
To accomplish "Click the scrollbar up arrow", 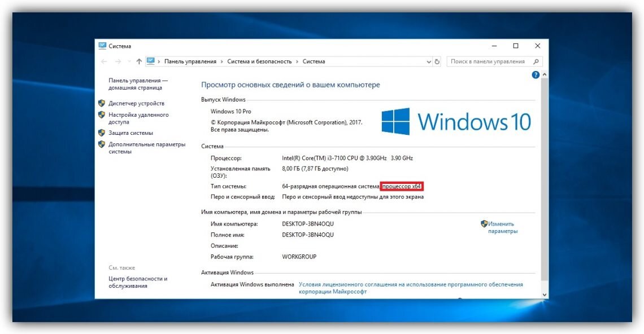I will pyautogui.click(x=545, y=74).
